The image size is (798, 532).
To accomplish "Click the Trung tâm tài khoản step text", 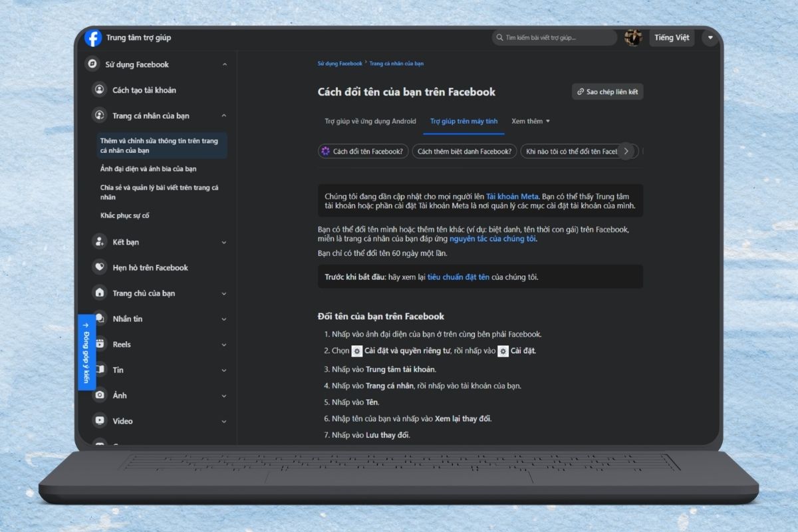I will (400, 370).
